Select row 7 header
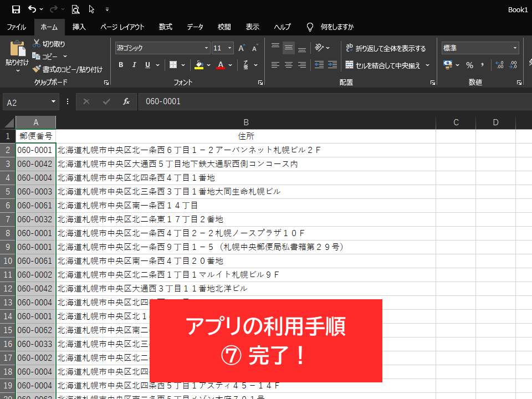The width and height of the screenshot is (532, 399). [x=8, y=219]
